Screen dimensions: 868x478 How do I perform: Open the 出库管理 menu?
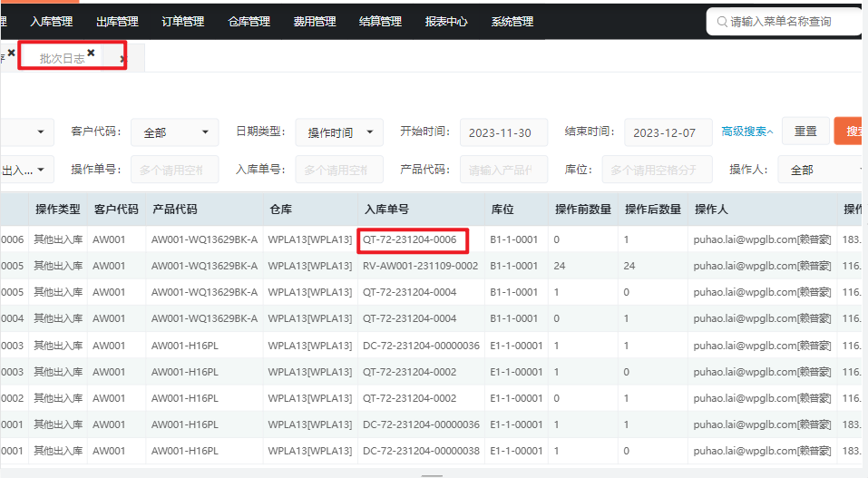coord(117,22)
